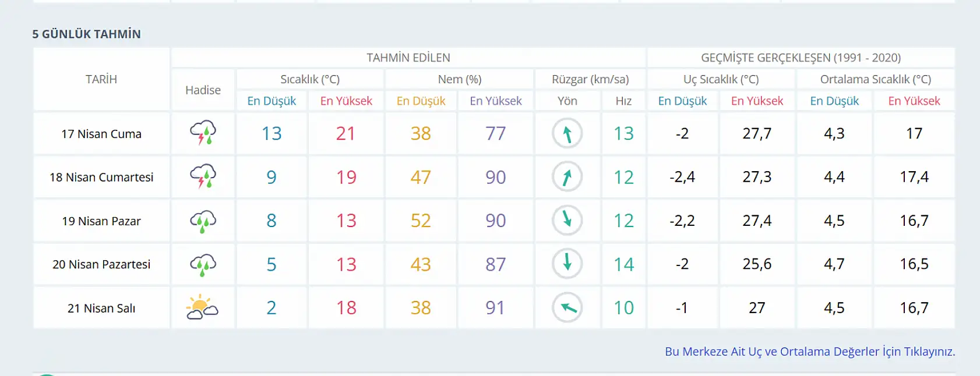
Task: Click the GEÇMİŞTE GERÇEKLEŞEN (1991 - 2020) header
Action: [x=801, y=58]
